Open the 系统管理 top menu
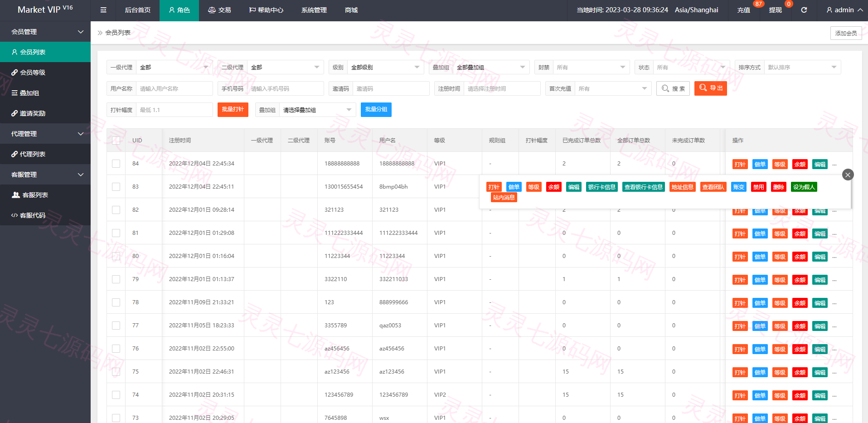868x423 pixels. click(x=314, y=10)
